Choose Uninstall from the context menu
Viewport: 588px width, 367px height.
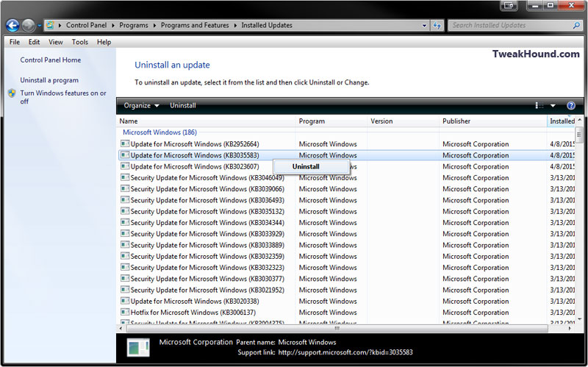click(312, 167)
